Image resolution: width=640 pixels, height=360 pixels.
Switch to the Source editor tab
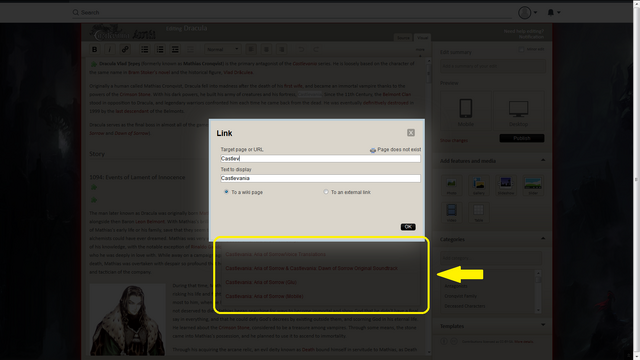[403, 38]
